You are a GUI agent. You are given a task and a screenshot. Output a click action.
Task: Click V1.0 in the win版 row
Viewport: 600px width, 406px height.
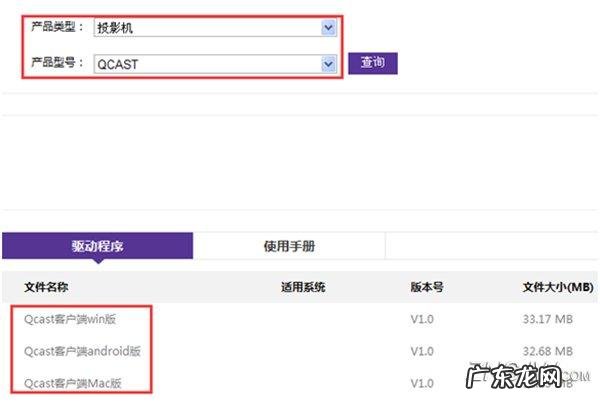pos(422,319)
